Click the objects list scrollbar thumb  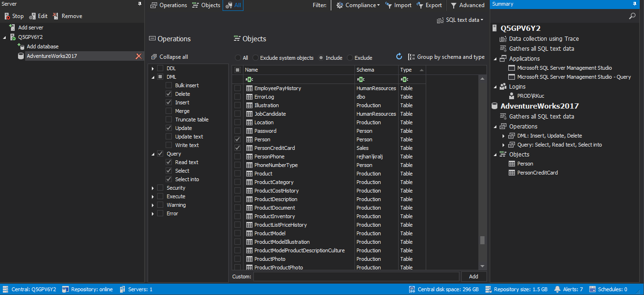(483, 240)
